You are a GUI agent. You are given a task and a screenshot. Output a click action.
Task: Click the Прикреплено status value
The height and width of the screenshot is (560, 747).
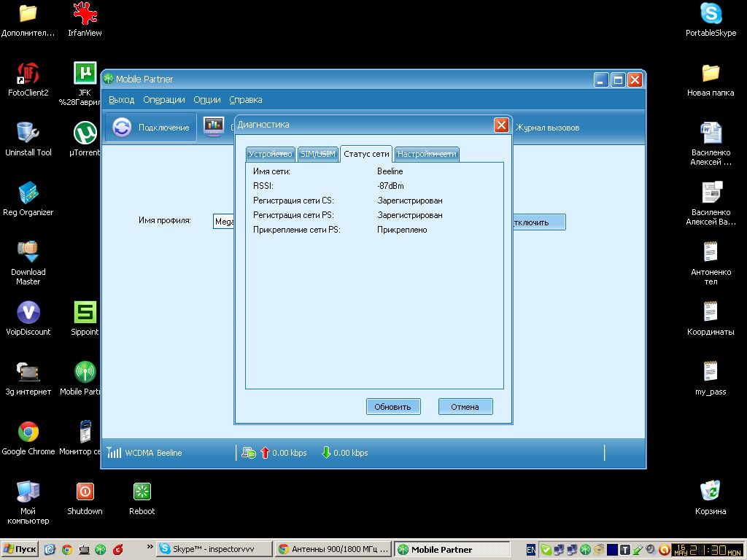click(x=402, y=230)
